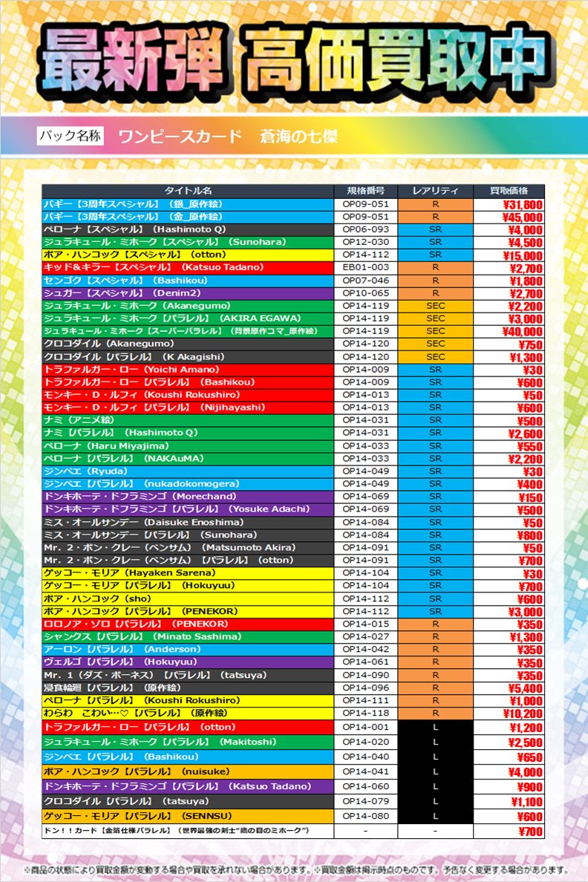Select 'ジュラキュール・ミホーク【パラレル】(AKIRA EGAWA)' row
The width and height of the screenshot is (588, 882).
[293, 318]
